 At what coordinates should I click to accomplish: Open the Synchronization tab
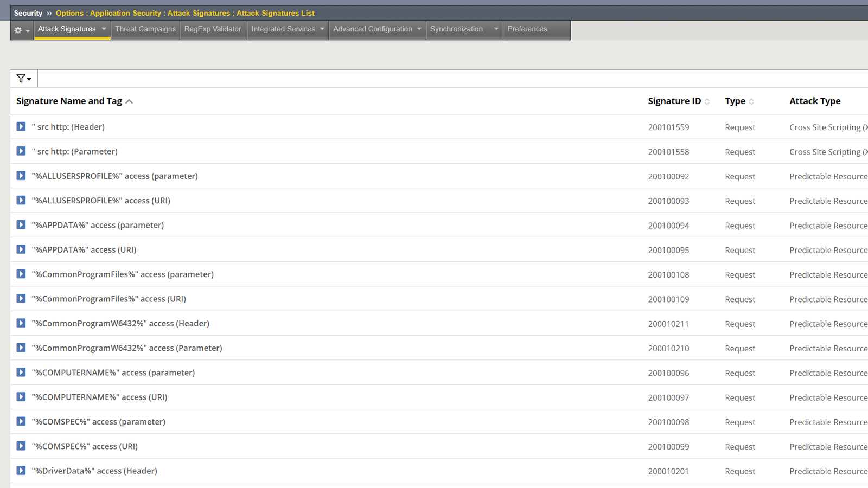click(456, 29)
